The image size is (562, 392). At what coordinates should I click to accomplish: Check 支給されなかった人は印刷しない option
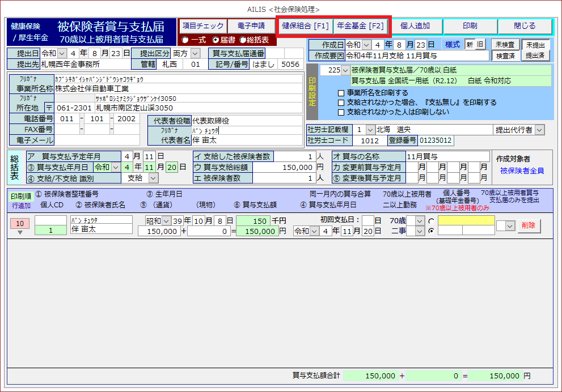[x=341, y=112]
